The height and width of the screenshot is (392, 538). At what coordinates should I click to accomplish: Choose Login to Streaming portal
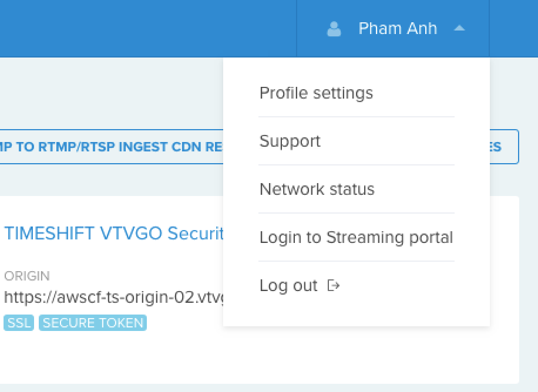coord(356,238)
